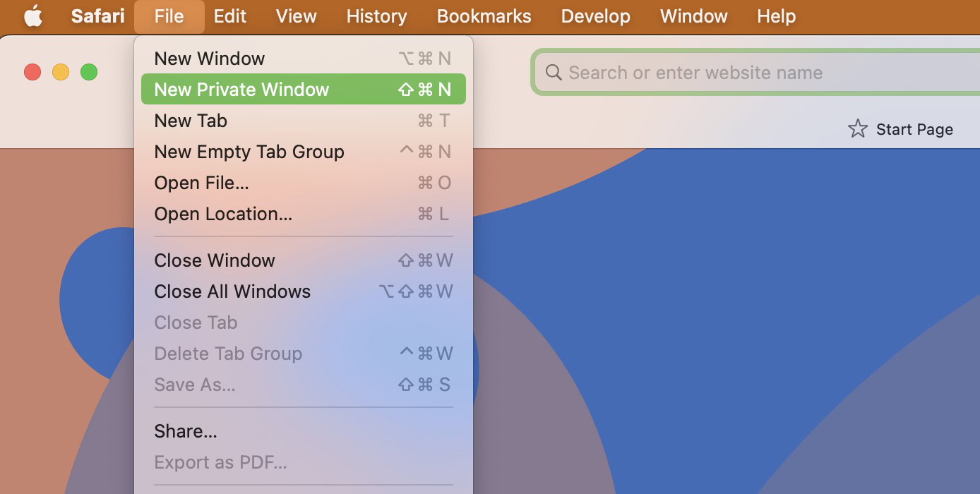Click the Safari address search field

(757, 73)
